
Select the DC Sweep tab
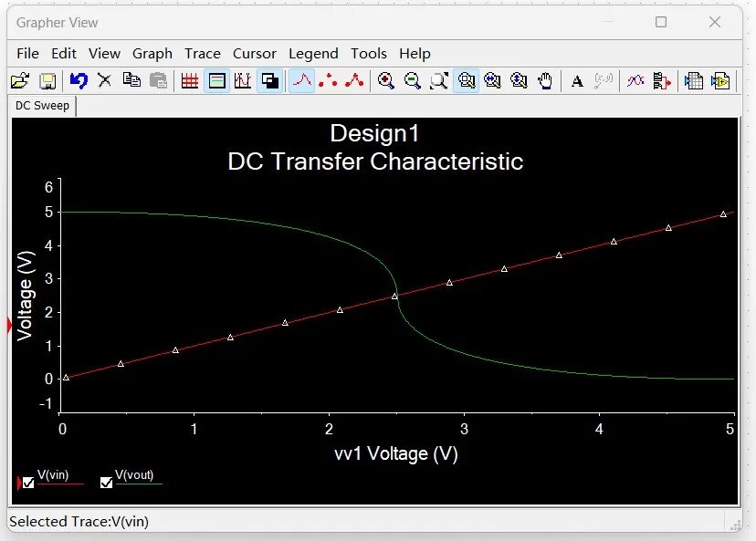[x=42, y=106]
